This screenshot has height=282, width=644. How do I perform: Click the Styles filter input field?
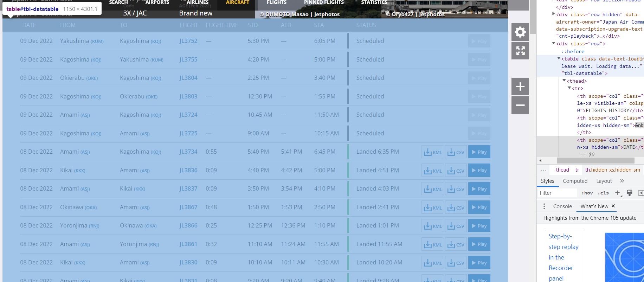click(557, 193)
